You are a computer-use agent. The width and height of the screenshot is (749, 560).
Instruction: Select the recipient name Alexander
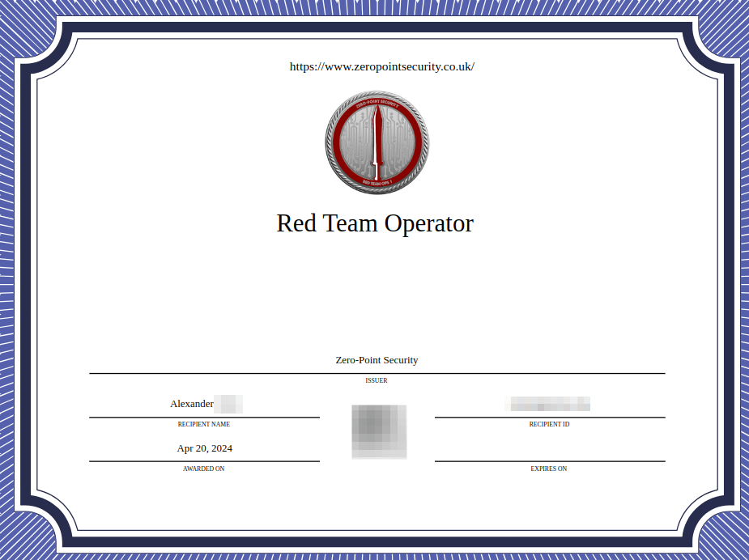pos(192,404)
